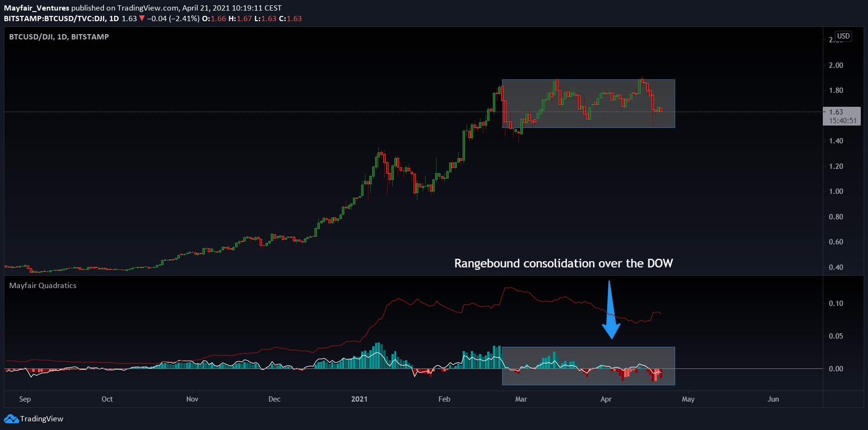Click the Oct label on time axis
Image resolution: width=868 pixels, height=430 pixels.
click(107, 399)
